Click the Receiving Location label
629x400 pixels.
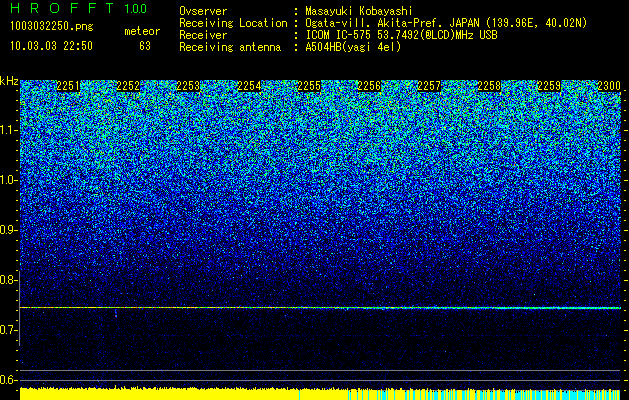(x=233, y=23)
